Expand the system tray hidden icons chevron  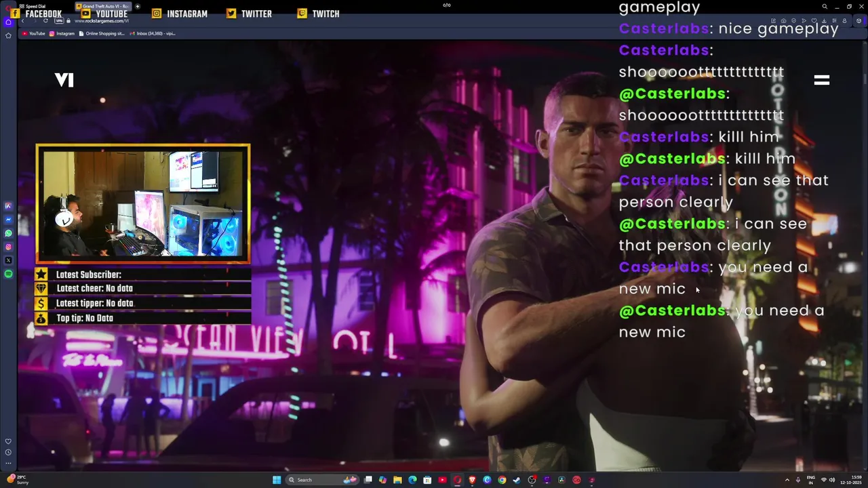(x=787, y=480)
